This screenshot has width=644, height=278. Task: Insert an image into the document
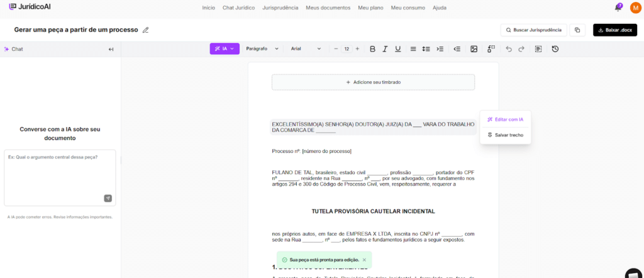click(x=474, y=49)
